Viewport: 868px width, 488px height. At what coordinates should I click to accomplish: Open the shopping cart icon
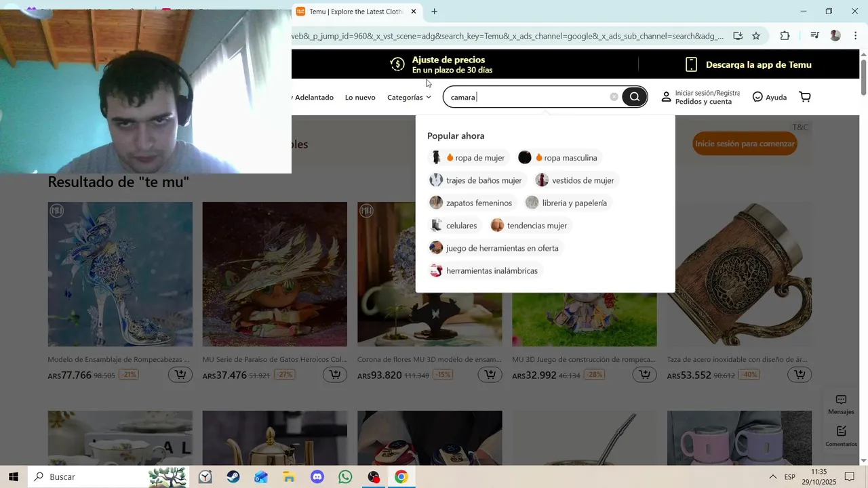coord(805,97)
